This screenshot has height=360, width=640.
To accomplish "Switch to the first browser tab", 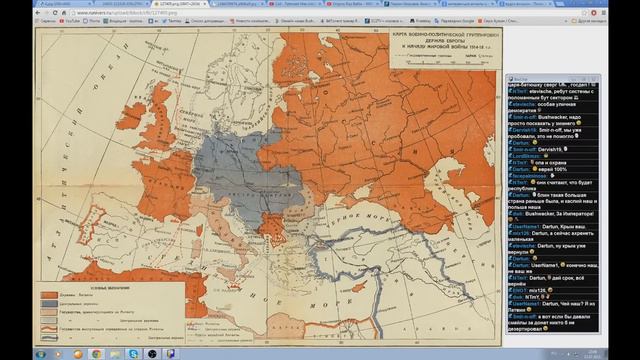I will [63, 4].
